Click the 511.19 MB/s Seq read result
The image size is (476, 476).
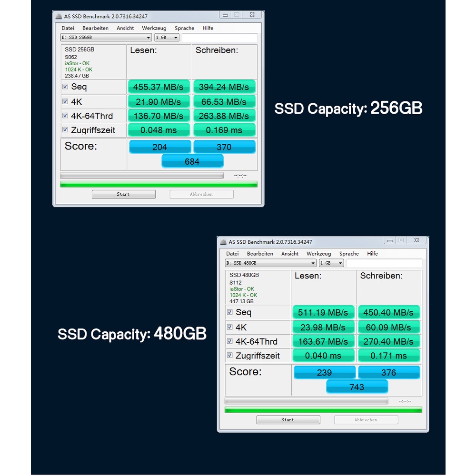(323, 312)
